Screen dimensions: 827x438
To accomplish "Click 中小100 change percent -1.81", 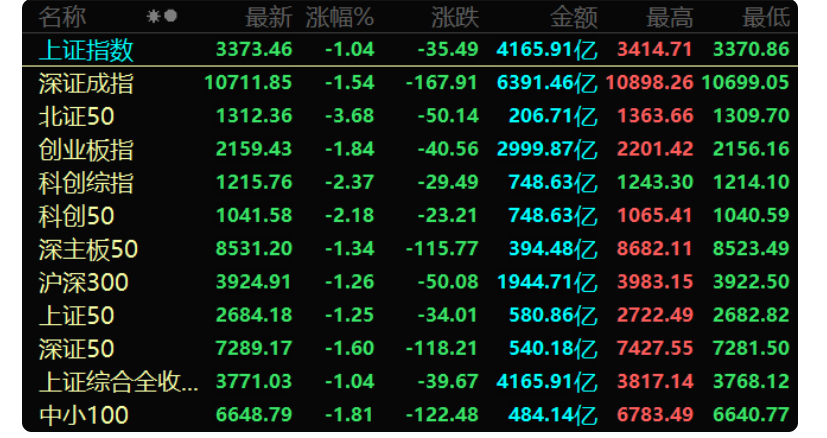I will (x=350, y=415).
